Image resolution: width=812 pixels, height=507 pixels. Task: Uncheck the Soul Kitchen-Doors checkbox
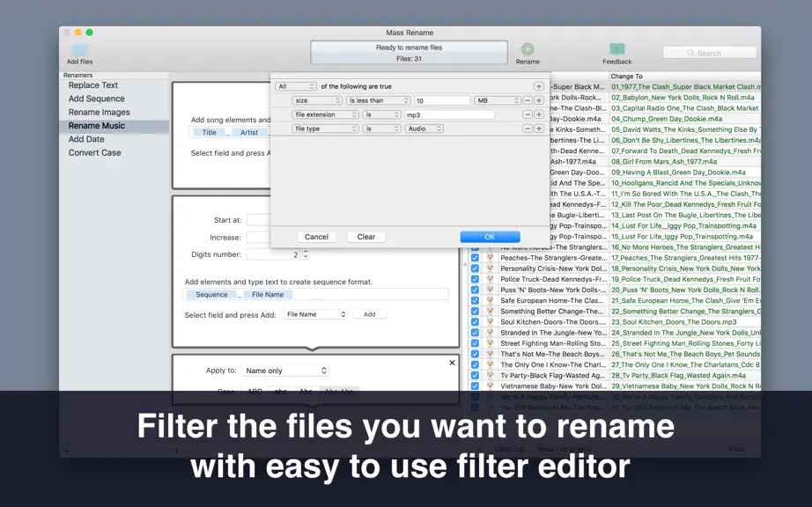475,322
